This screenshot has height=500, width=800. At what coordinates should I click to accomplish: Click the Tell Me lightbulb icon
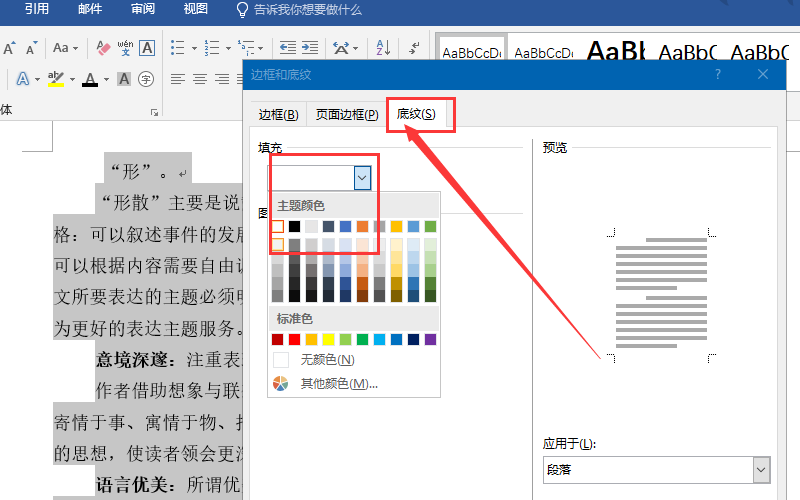(242, 10)
